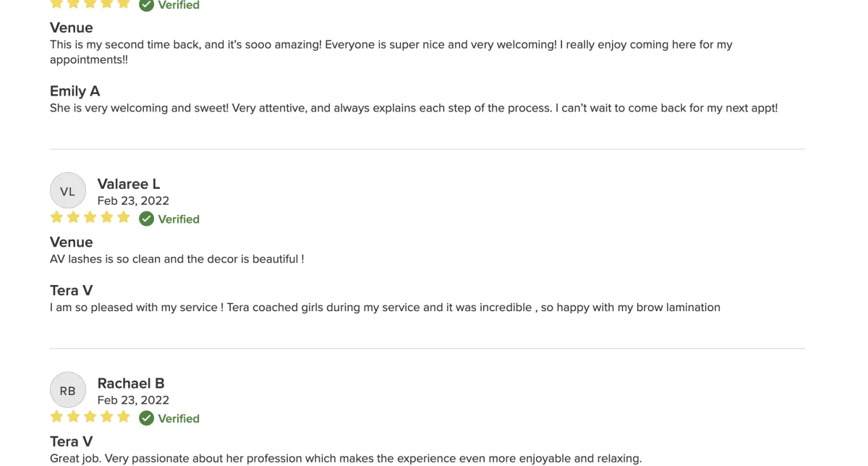868x466 pixels.
Task: Open reviewer name Rachael B
Action: (131, 384)
